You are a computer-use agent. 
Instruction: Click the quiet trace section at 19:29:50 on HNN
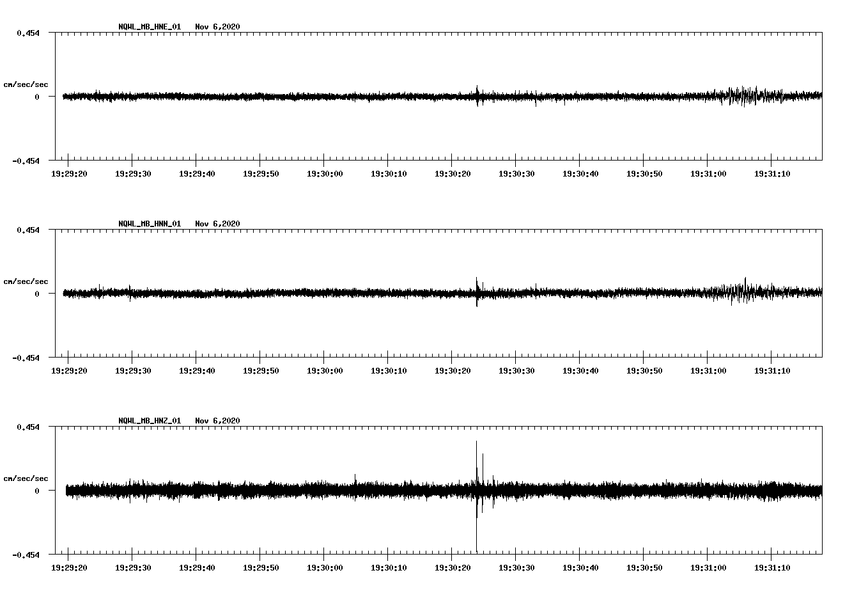pyautogui.click(x=261, y=293)
